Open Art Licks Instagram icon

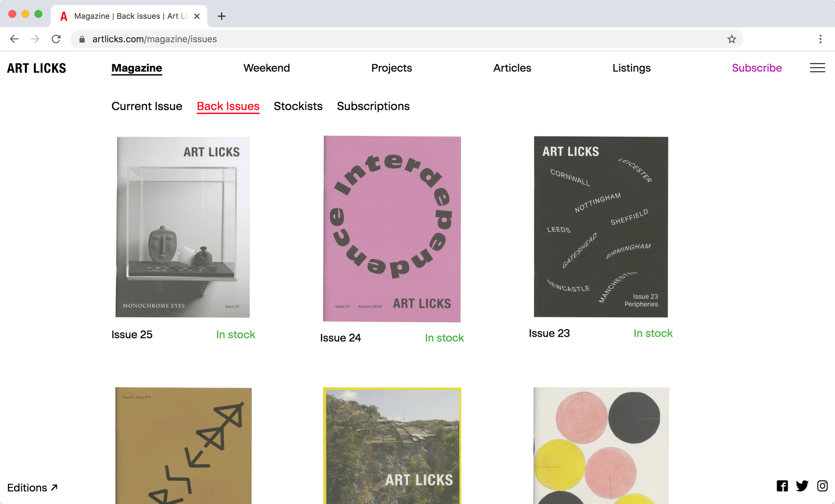pyautogui.click(x=822, y=486)
